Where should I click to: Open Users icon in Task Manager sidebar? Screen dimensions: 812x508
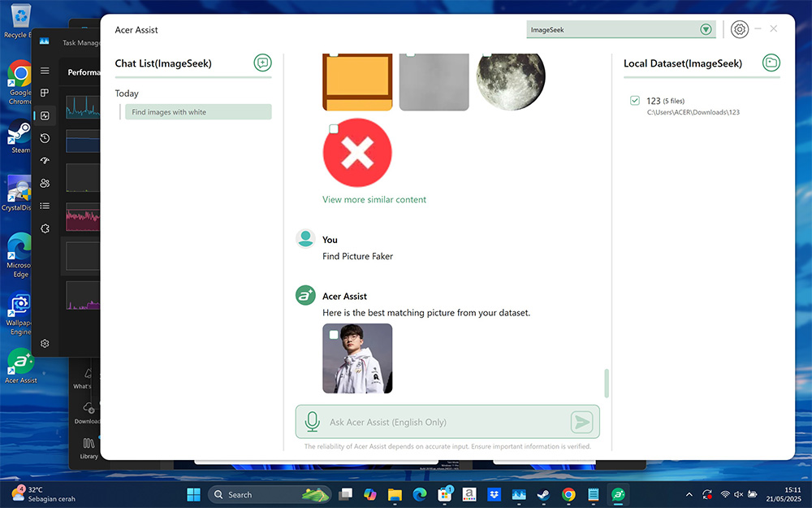[x=45, y=183]
